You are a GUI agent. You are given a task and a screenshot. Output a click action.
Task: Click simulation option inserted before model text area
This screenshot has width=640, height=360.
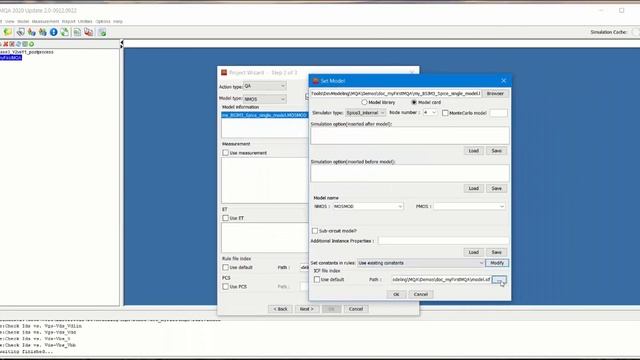pyautogui.click(x=410, y=173)
